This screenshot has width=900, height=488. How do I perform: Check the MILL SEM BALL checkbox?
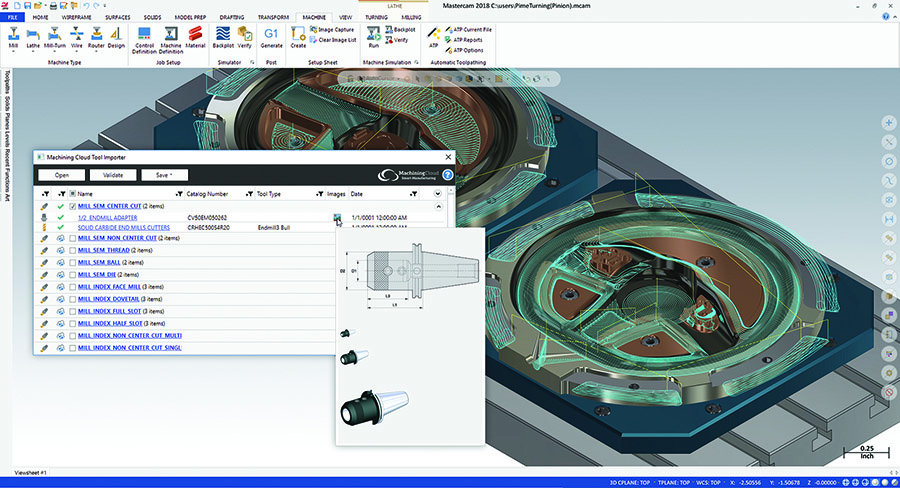(72, 262)
